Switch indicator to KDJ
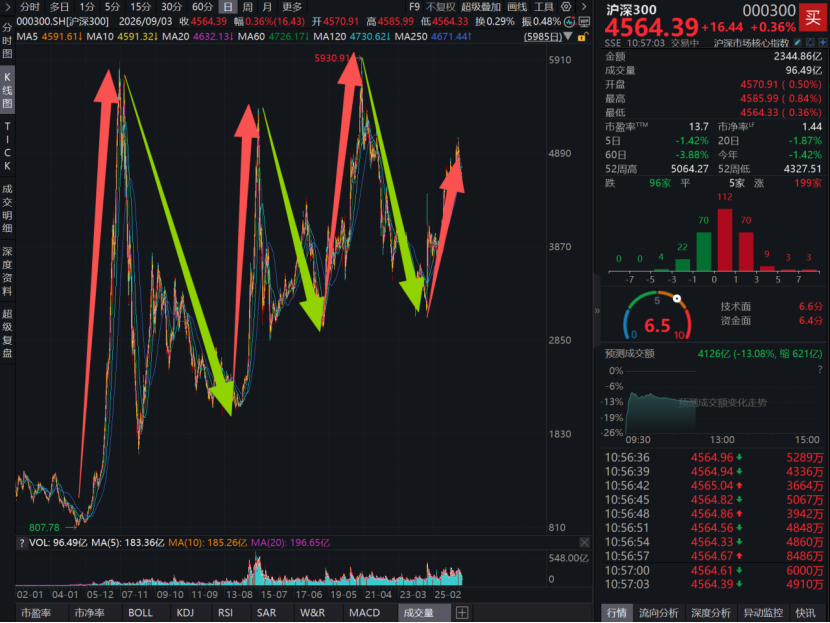Image resolution: width=830 pixels, height=623 pixels. point(185,613)
